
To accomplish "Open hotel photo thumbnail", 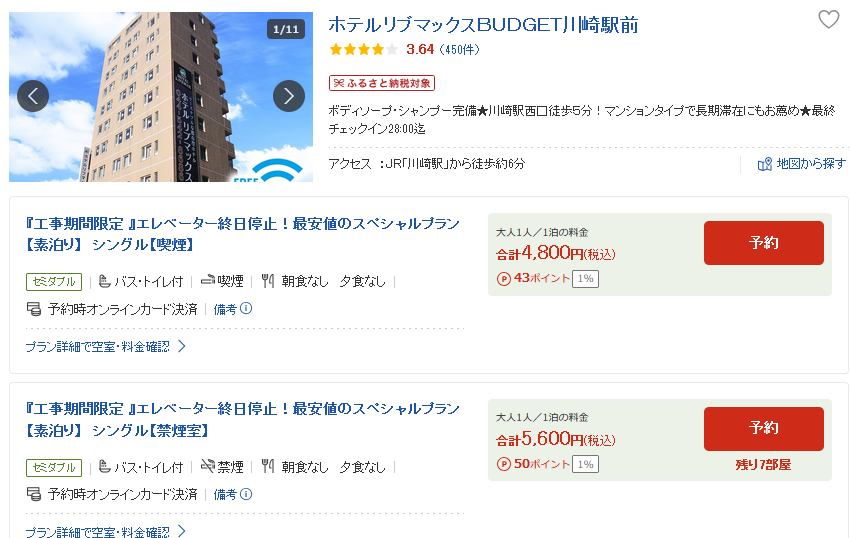I will (161, 97).
